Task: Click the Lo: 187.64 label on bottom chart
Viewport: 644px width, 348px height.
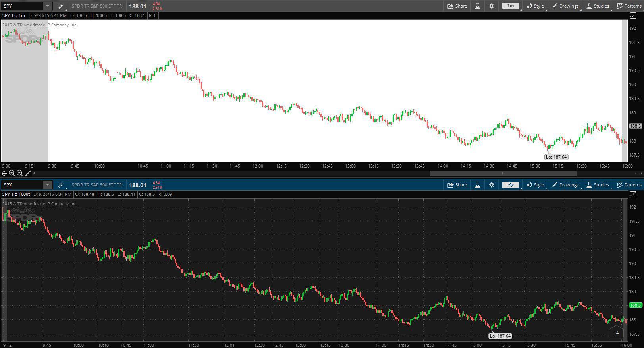Action: coord(500,336)
